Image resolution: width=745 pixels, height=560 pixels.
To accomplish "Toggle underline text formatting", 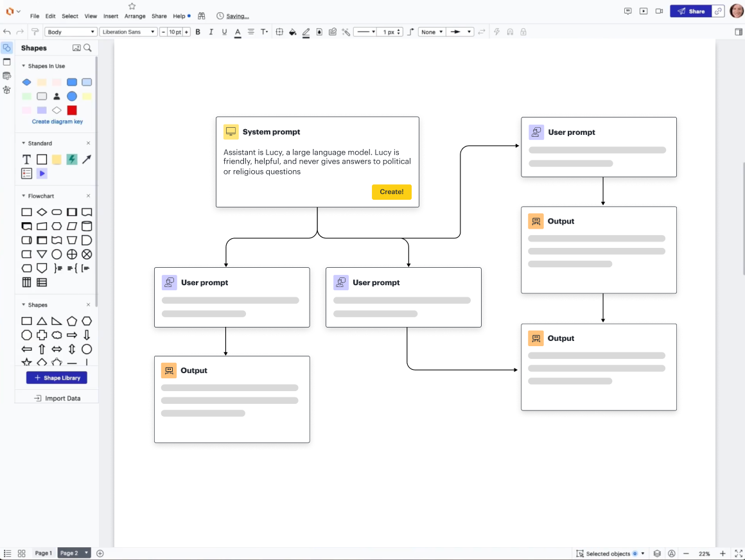I will tap(224, 32).
